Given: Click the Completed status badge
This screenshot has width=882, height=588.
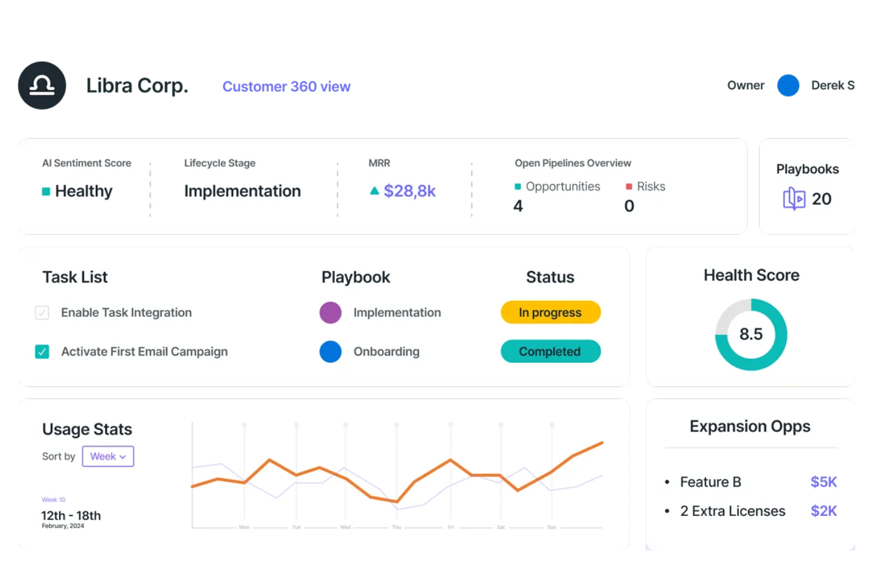Looking at the screenshot, I should pos(549,351).
